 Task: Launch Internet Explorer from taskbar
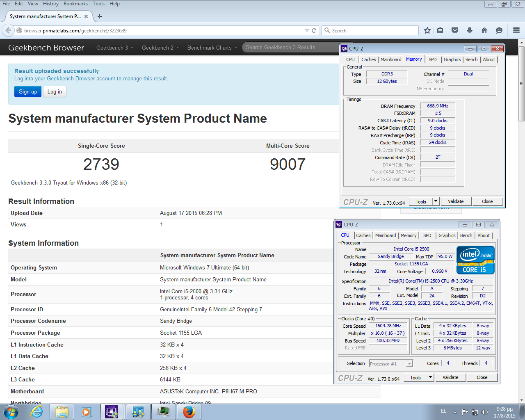coord(37,412)
